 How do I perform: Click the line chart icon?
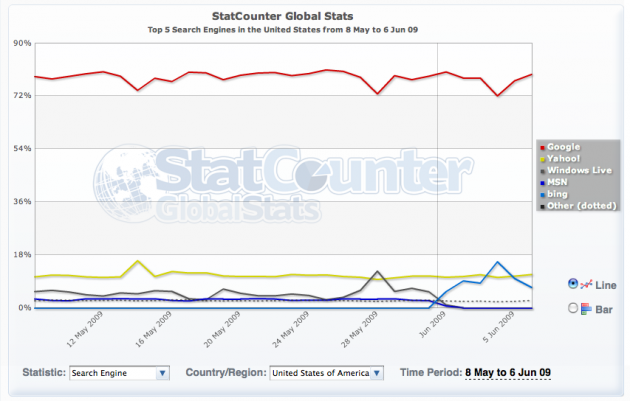point(588,283)
